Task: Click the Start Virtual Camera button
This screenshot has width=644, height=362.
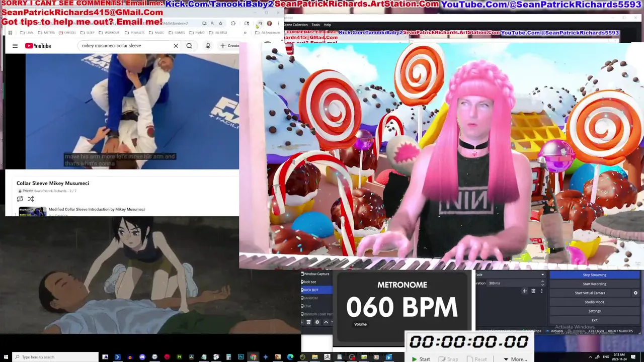Action: 590,293
